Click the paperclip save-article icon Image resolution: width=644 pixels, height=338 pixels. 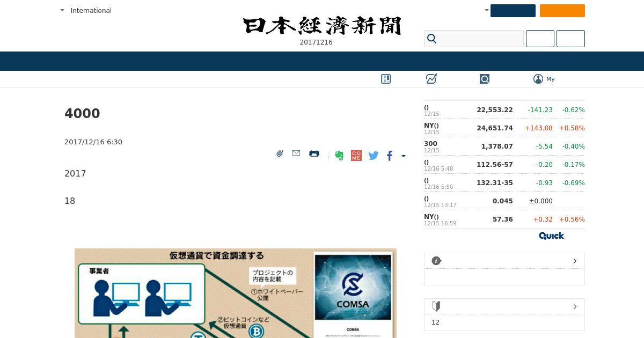point(280,153)
